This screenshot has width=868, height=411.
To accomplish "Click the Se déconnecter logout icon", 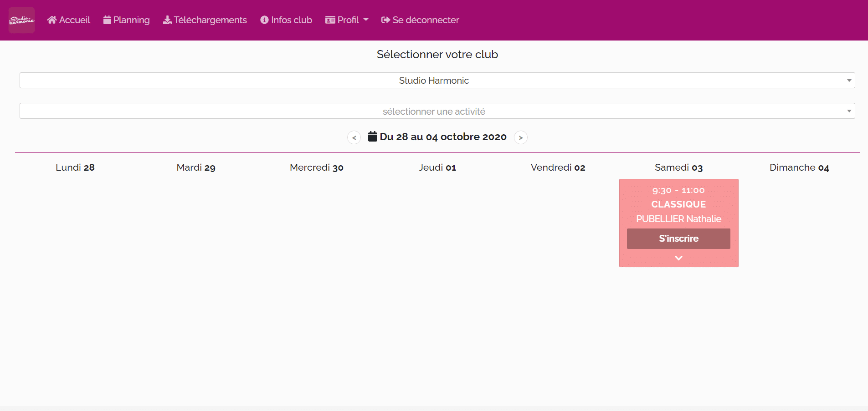I will (385, 20).
